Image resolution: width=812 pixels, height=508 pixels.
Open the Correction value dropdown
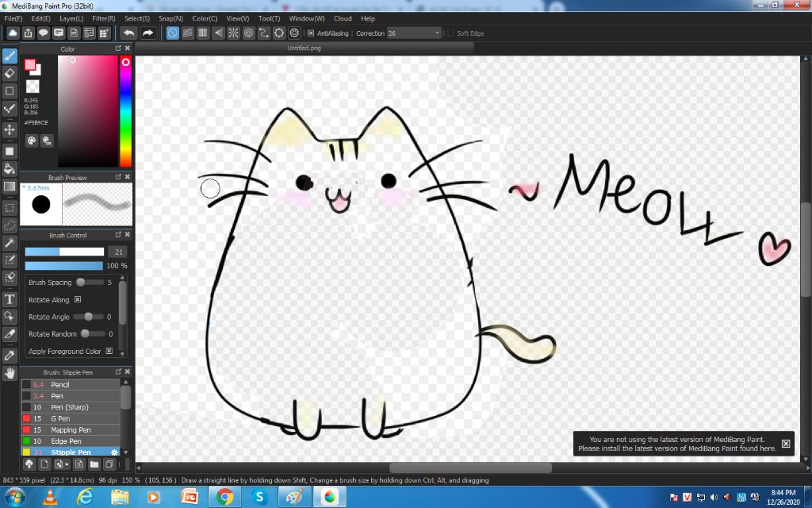[x=414, y=33]
